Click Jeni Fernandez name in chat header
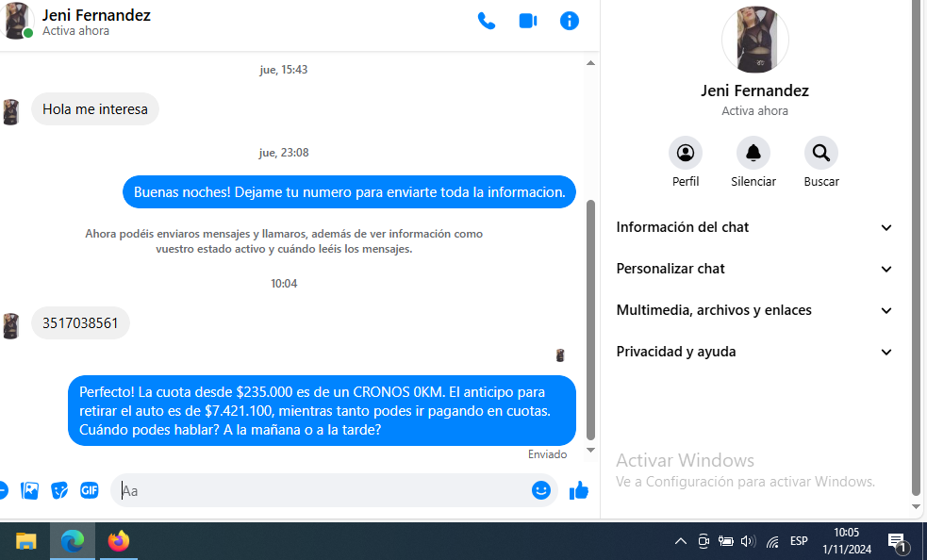 click(x=96, y=15)
